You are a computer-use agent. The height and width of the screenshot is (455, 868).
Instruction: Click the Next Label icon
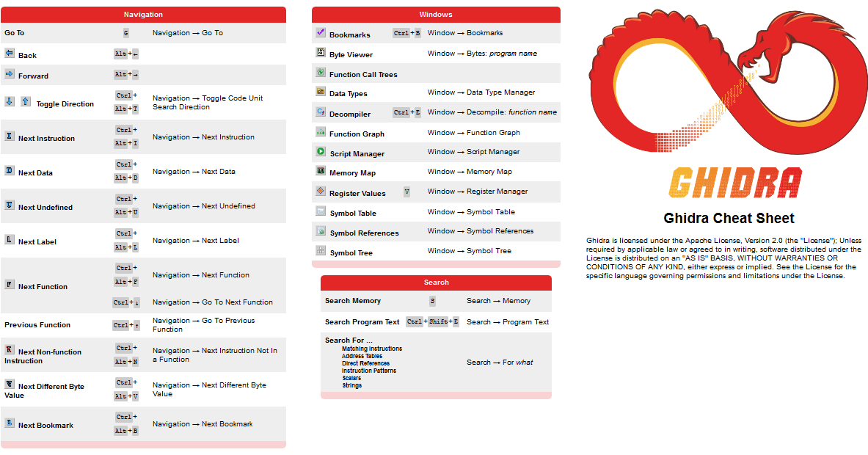10,239
